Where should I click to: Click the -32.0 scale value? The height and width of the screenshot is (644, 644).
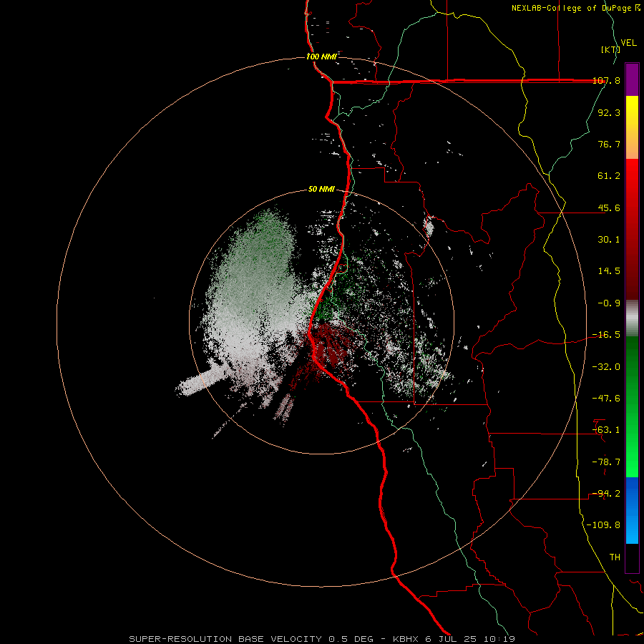(x=606, y=367)
